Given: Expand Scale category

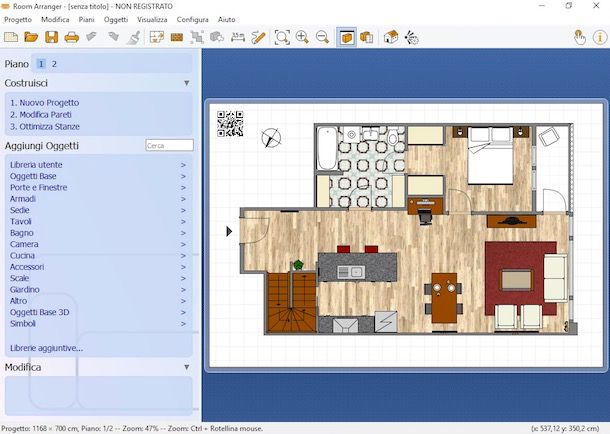Looking at the screenshot, I should 98,278.
